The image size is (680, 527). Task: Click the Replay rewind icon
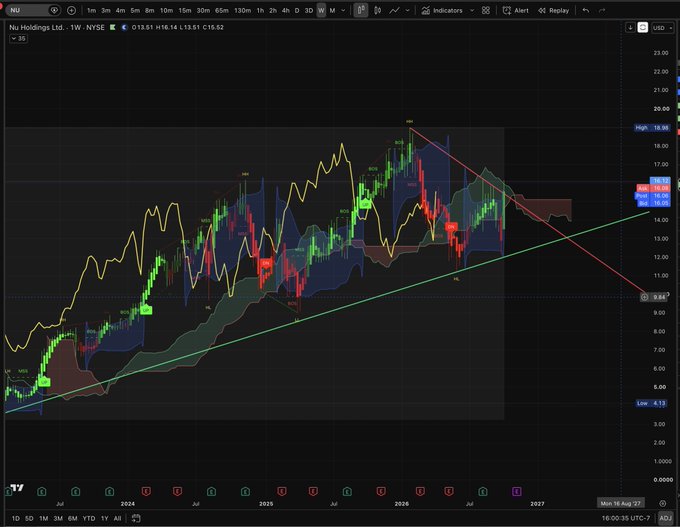tap(542, 10)
